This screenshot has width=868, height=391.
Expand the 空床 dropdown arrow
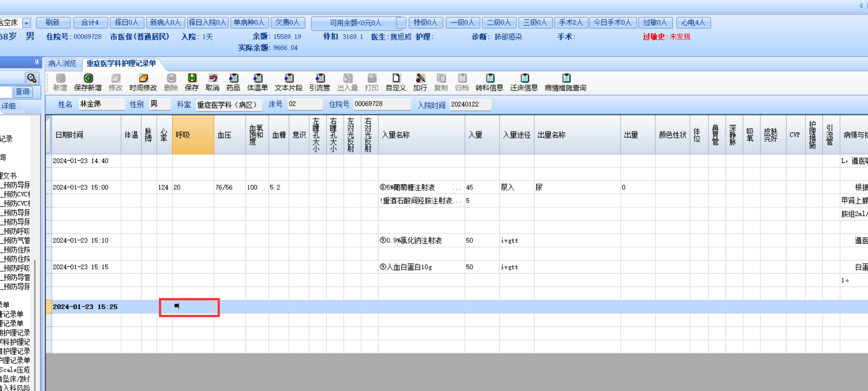[26, 23]
